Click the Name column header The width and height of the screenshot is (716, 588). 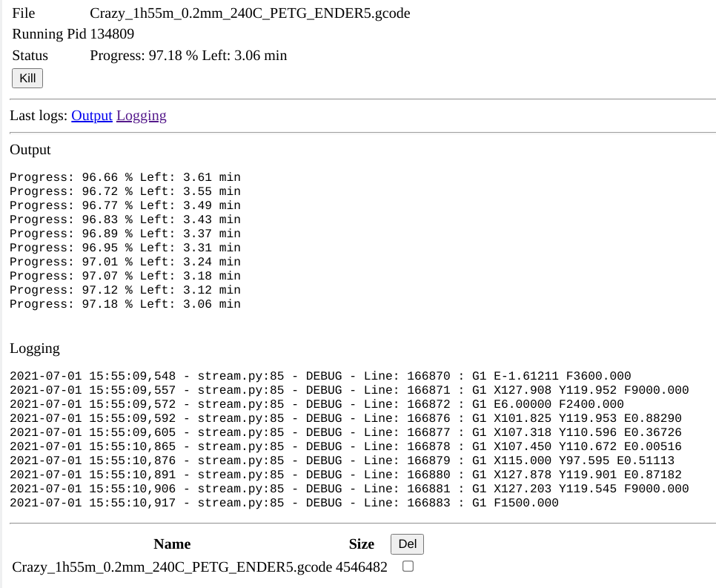172,544
